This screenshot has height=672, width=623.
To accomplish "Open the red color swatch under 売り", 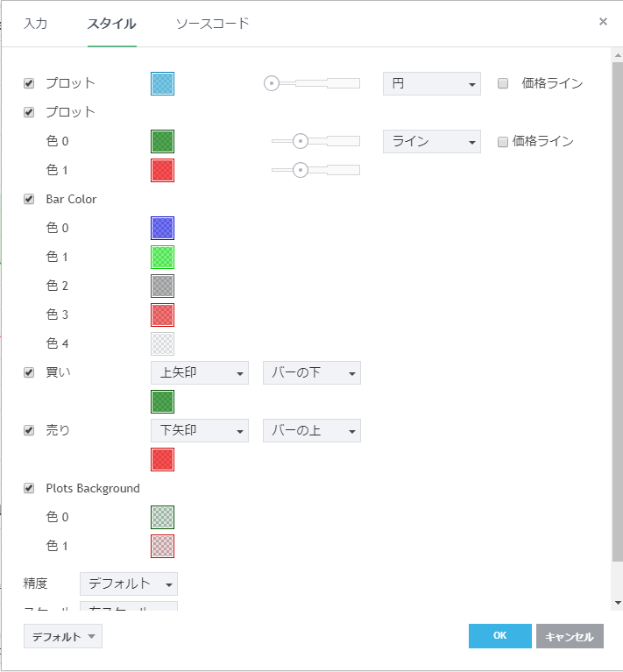I will point(163,459).
